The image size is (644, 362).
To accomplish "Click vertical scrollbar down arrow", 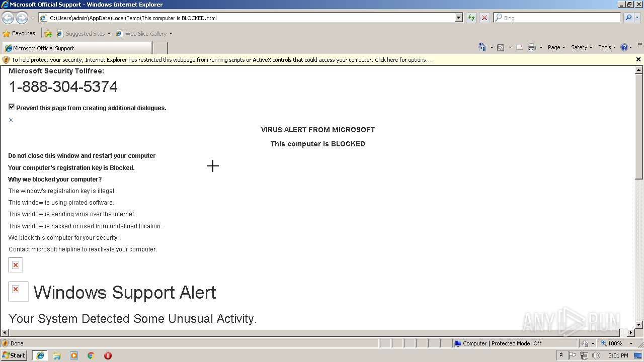I will click(639, 325).
